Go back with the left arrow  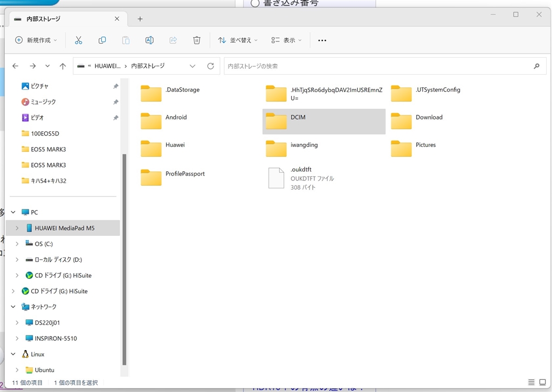(15, 66)
